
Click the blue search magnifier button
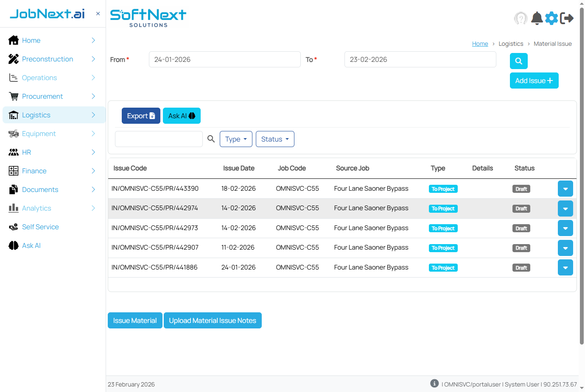pyautogui.click(x=518, y=61)
